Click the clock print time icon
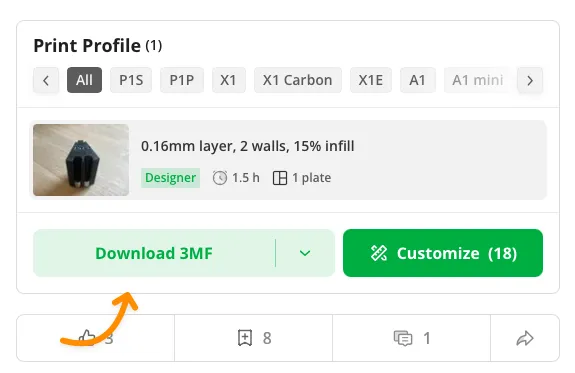Image resolution: width=575 pixels, height=373 pixels. click(220, 178)
